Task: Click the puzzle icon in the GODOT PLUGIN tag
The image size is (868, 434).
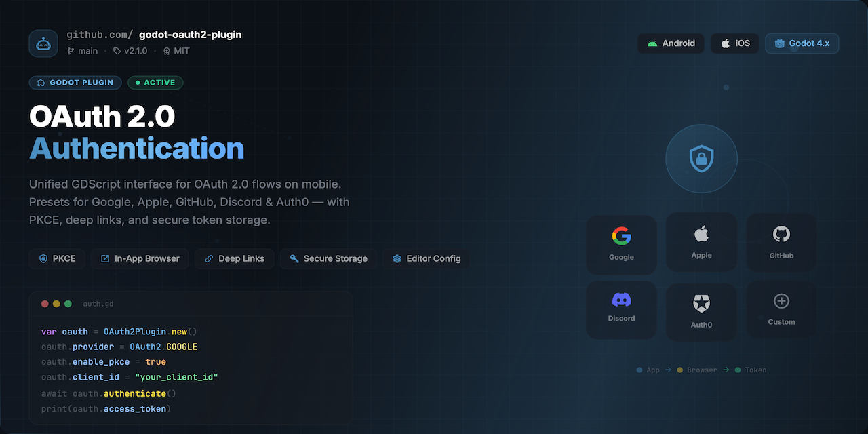Action: (x=41, y=83)
